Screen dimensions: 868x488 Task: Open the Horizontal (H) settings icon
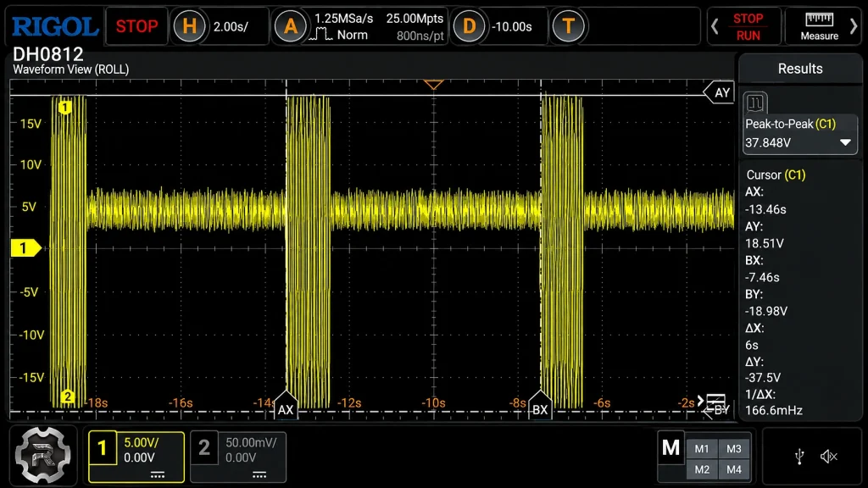(189, 26)
